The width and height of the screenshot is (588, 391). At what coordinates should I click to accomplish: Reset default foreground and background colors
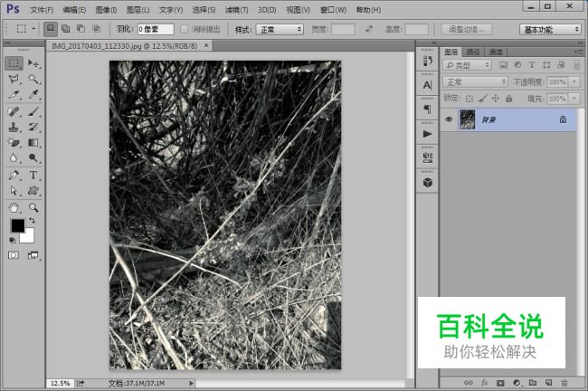13,240
